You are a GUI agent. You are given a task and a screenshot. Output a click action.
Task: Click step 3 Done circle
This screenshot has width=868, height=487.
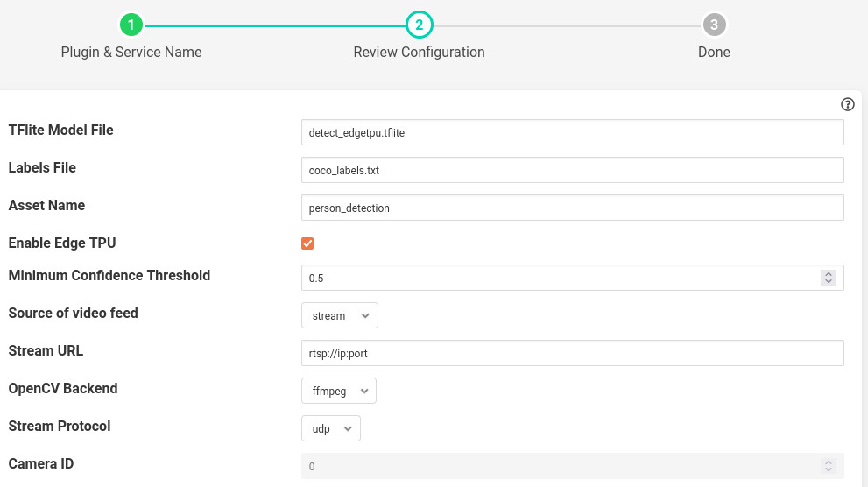pos(714,25)
